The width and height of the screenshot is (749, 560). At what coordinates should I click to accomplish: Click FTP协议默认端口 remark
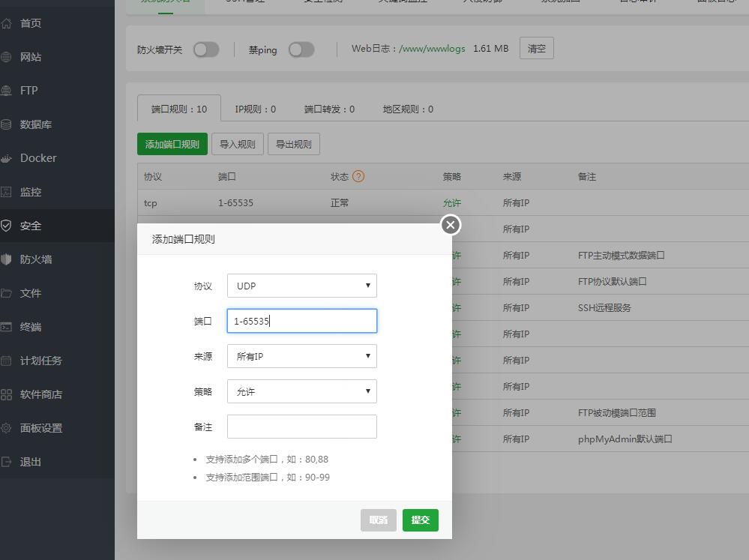pos(612,281)
